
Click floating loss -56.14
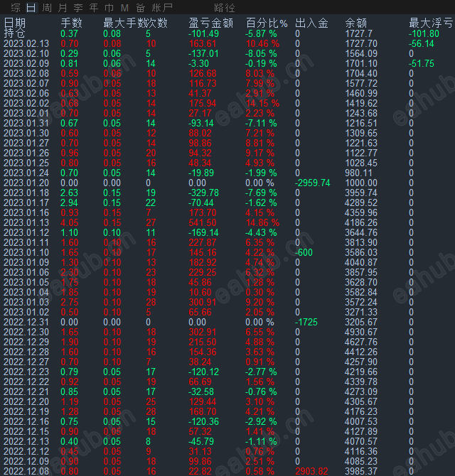pos(422,43)
